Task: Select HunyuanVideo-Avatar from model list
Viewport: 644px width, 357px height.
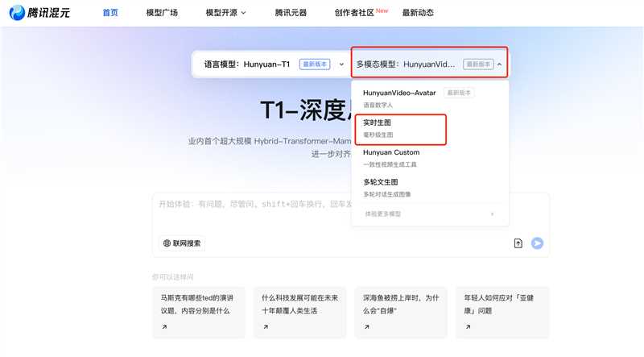Action: coord(430,98)
